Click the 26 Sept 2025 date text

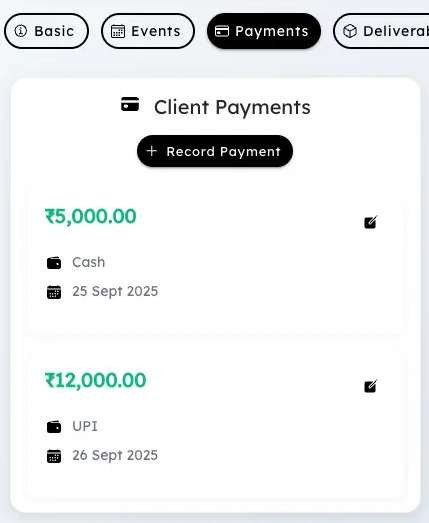pos(115,456)
